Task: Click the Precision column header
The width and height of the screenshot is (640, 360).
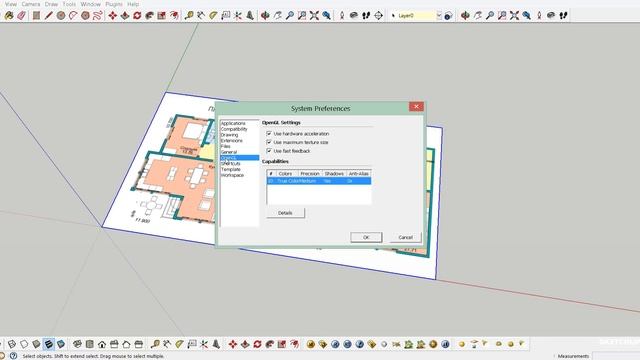Action: [x=310, y=173]
